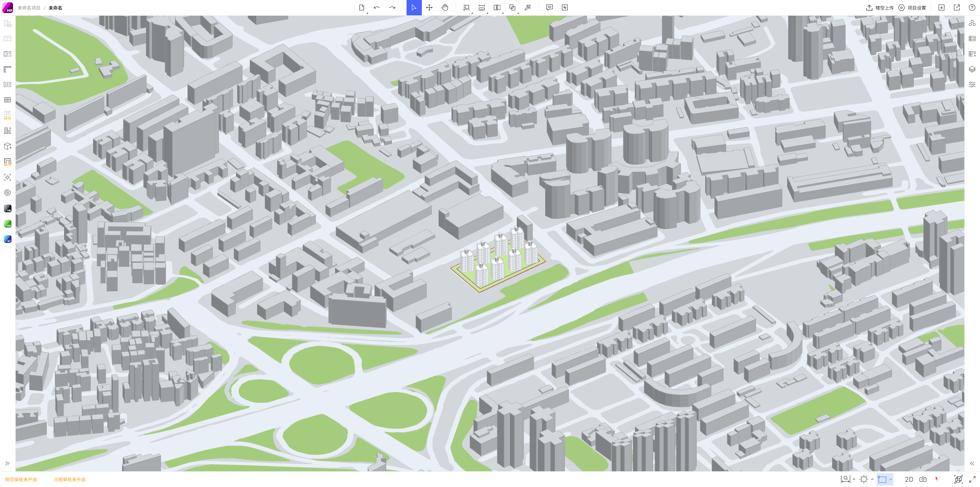
Task: Take a screenshot with camera icon
Action: tap(923, 479)
